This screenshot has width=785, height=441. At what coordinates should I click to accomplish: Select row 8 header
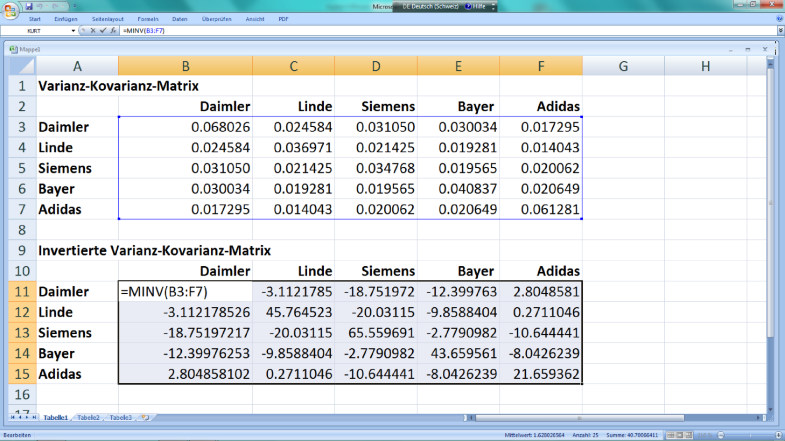pos(22,230)
